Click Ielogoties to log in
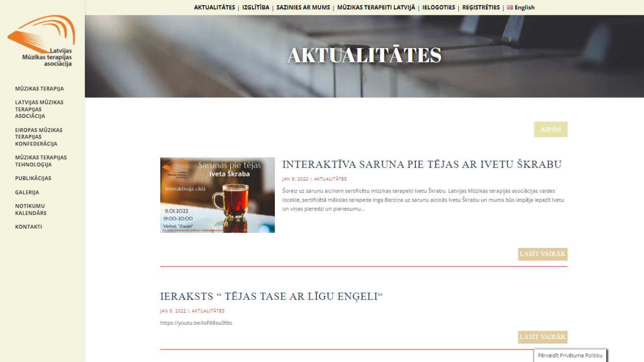 pyautogui.click(x=438, y=7)
